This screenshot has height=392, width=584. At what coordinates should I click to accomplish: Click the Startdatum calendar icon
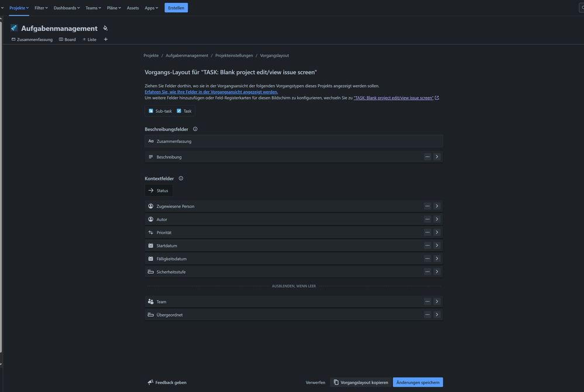point(151,245)
